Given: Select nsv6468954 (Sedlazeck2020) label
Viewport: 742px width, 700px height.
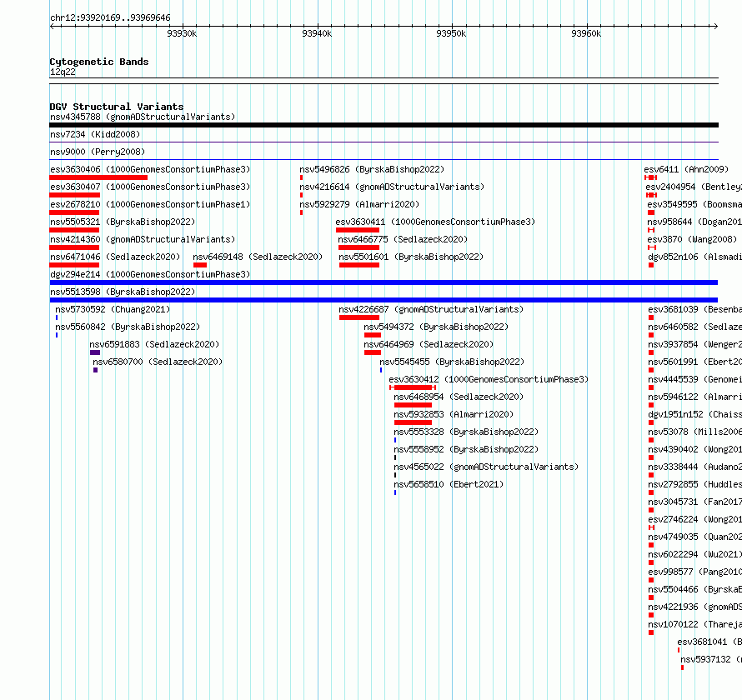Looking at the screenshot, I should (x=459, y=397).
